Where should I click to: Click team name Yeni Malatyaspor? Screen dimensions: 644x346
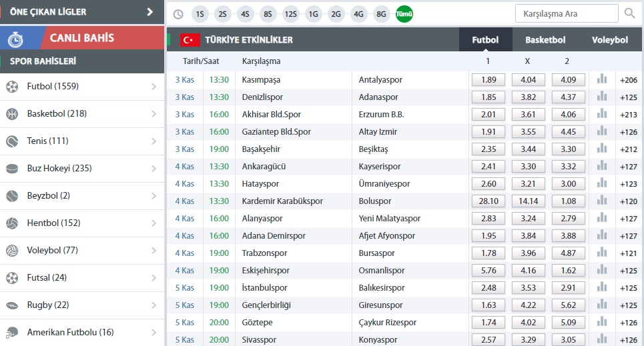pos(389,219)
